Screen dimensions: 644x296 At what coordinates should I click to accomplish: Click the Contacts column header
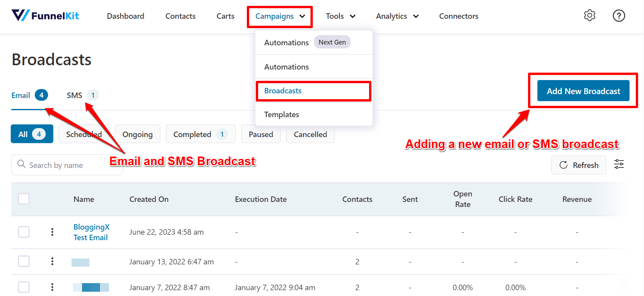[357, 199]
